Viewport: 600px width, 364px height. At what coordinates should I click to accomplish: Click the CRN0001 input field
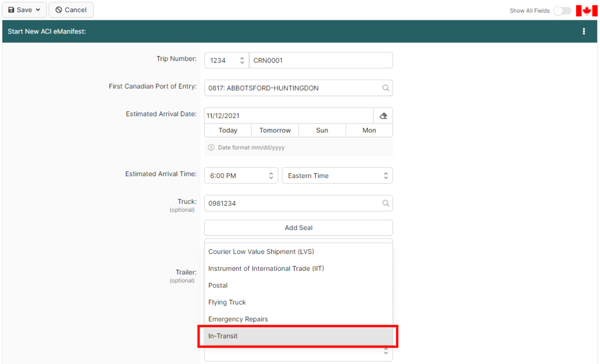tap(320, 60)
